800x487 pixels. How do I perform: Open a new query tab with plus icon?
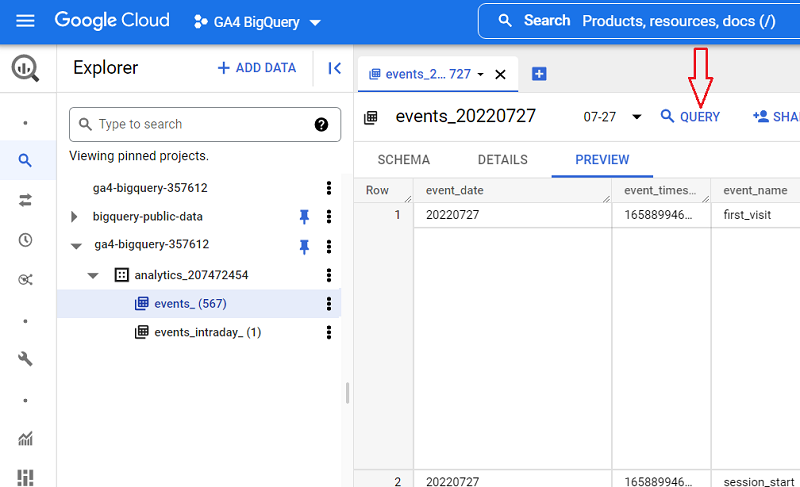point(539,74)
